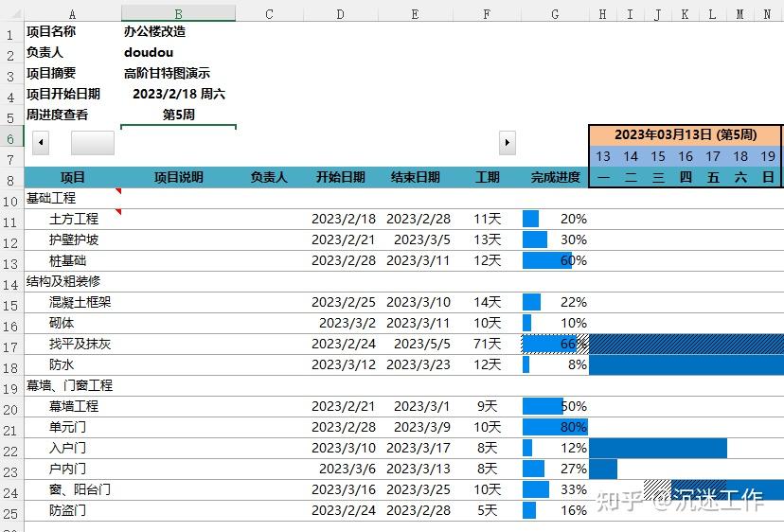Click the week scrollbar thumb
This screenshot has width=784, height=532.
[93, 143]
